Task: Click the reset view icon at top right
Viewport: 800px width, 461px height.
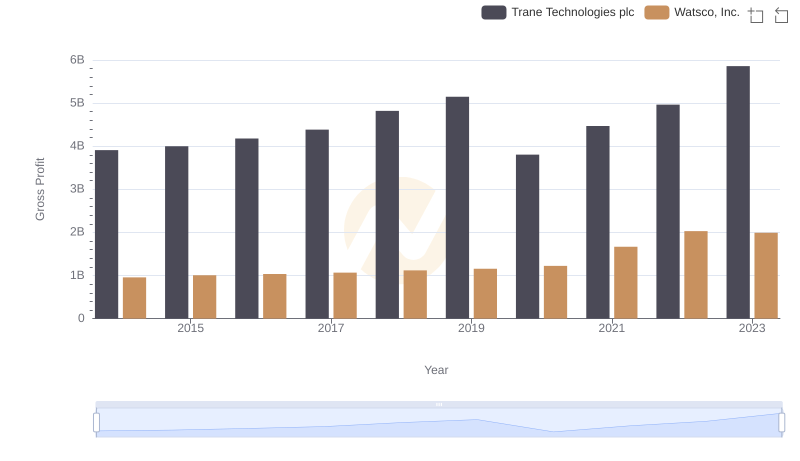Action: tap(781, 15)
